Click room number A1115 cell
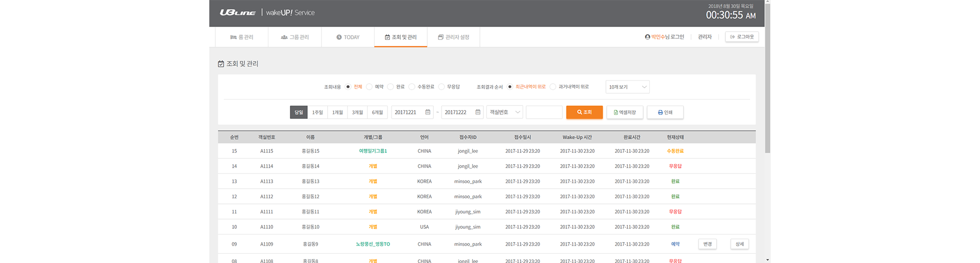 click(x=266, y=151)
